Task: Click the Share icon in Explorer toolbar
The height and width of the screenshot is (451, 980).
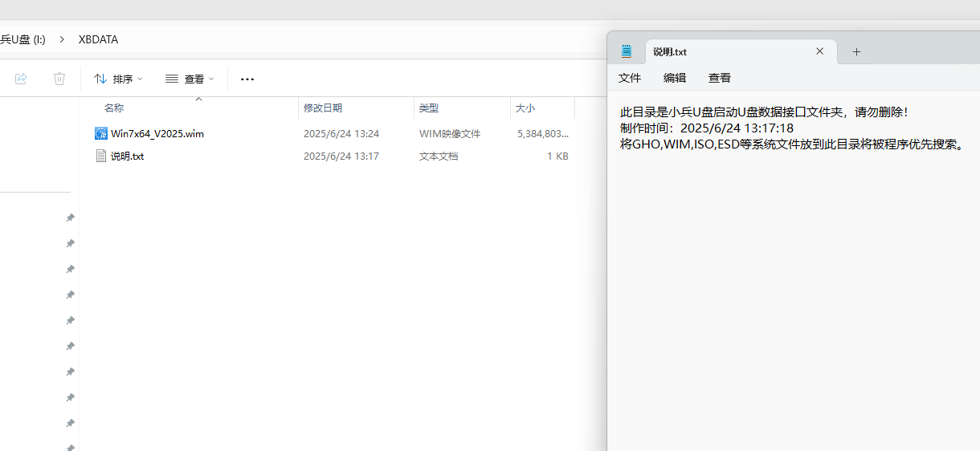Action: [22, 79]
